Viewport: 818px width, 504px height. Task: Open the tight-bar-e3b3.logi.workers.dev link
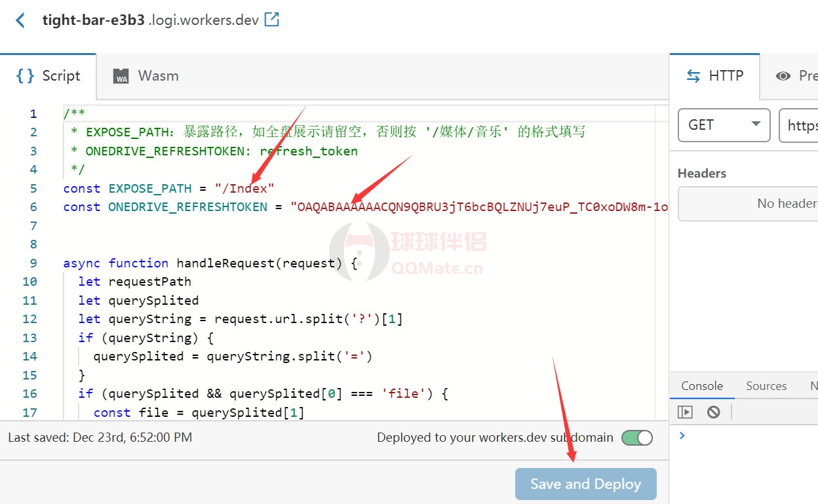coord(150,20)
